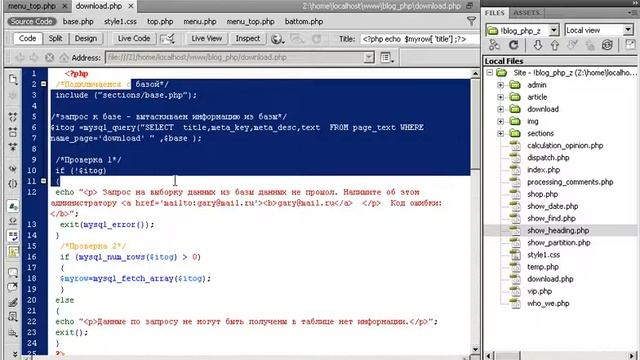Click the Move or Convert CSS icon

(x=13, y=332)
